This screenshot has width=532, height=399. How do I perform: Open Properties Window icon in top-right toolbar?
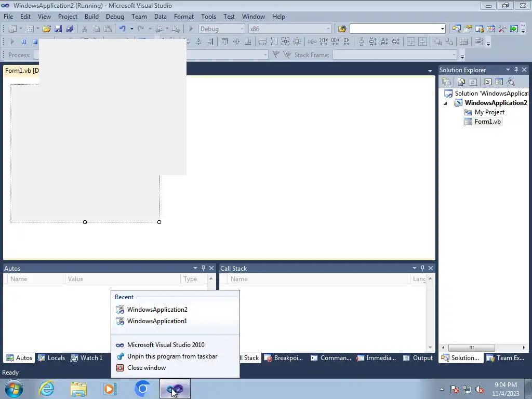pos(468,29)
